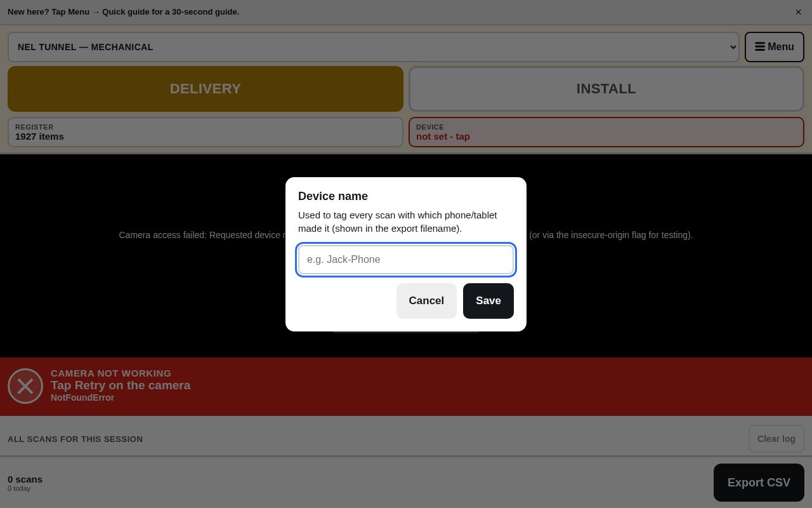Click the camera error X icon
Image resolution: width=812 pixels, height=508 pixels.
point(25,386)
